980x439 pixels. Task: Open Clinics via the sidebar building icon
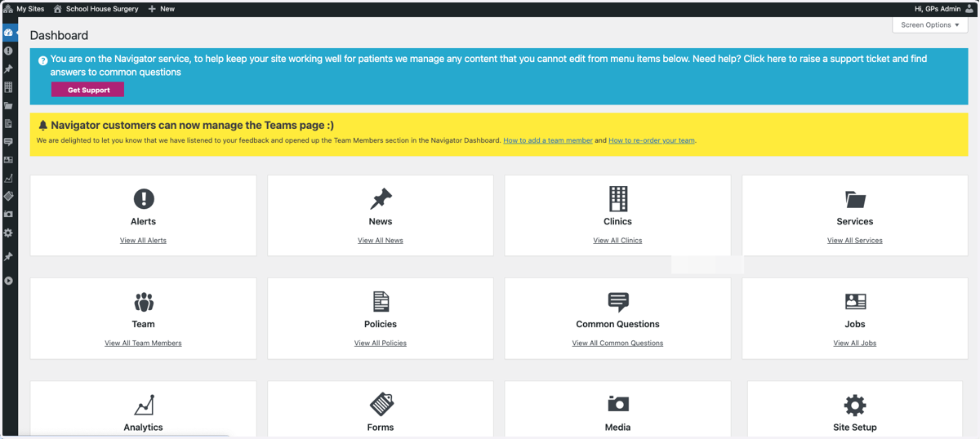click(x=8, y=87)
